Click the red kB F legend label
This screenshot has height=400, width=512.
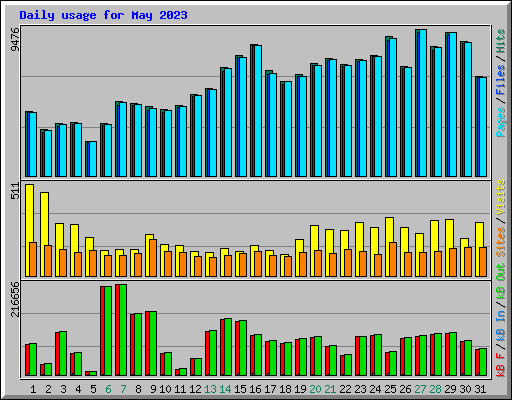[x=501, y=365]
